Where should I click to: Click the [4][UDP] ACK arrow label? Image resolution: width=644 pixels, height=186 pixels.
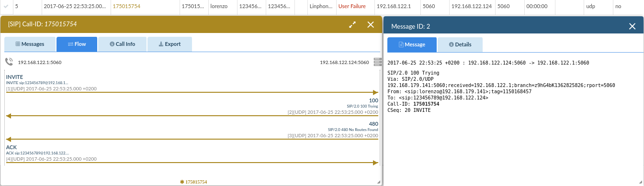[51, 159]
